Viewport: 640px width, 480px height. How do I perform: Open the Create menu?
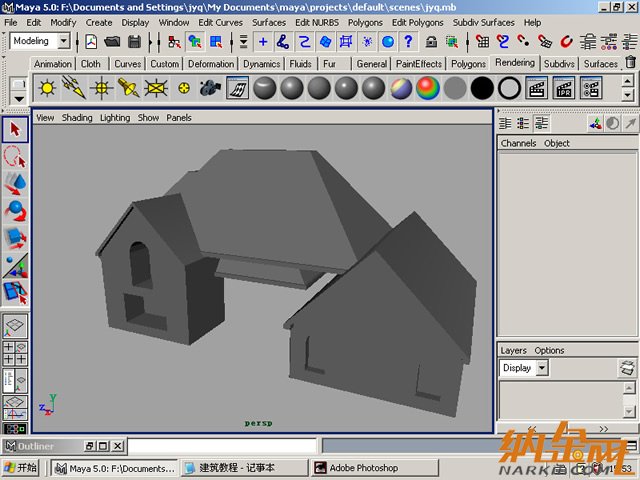coord(99,22)
